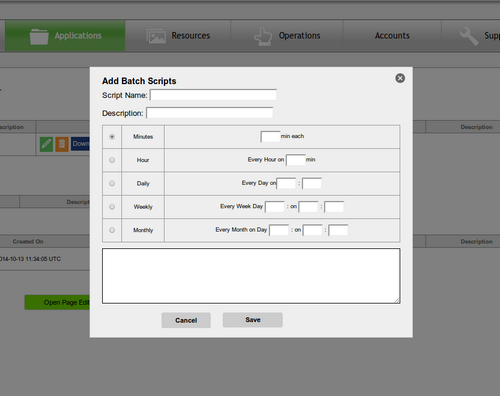Click the Every Hour on minute input
This screenshot has height=396, width=500.
click(296, 160)
